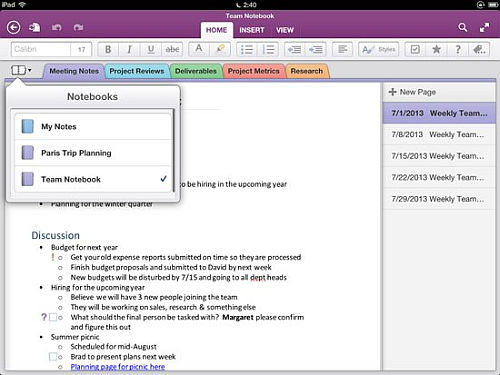This screenshot has width=500, height=375.
Task: Open the Project Reviews section tab
Action: pos(137,71)
